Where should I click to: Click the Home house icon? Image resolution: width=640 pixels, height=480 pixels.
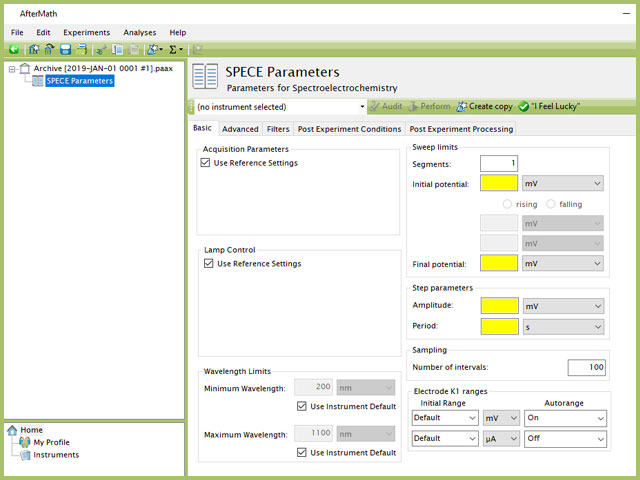click(12, 430)
